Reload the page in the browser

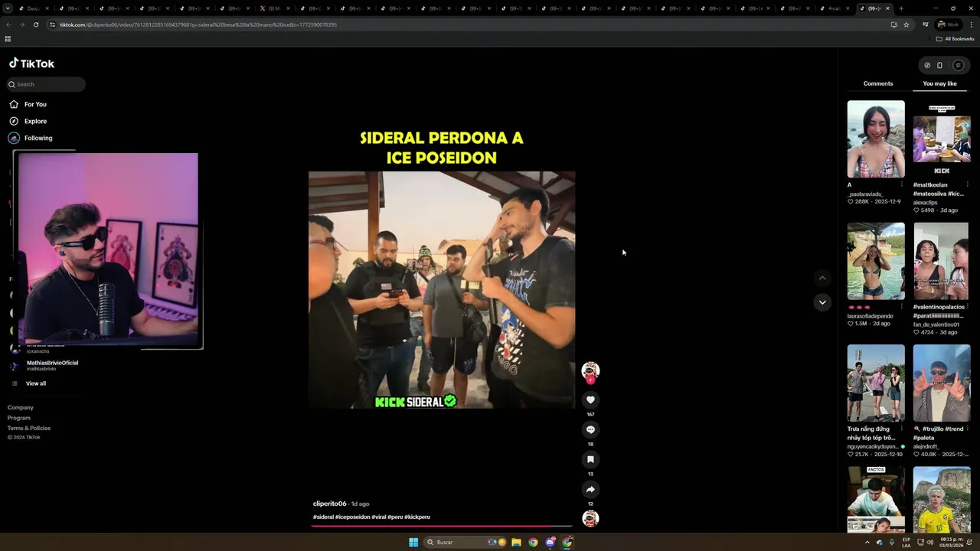(x=36, y=24)
